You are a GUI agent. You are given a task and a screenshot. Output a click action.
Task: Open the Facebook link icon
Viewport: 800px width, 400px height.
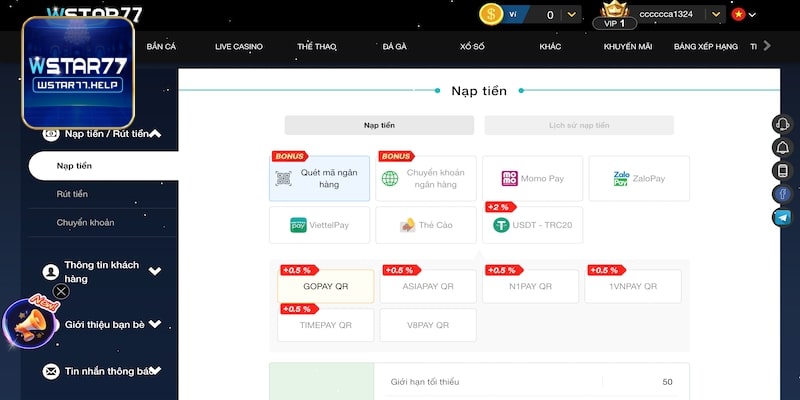(782, 194)
